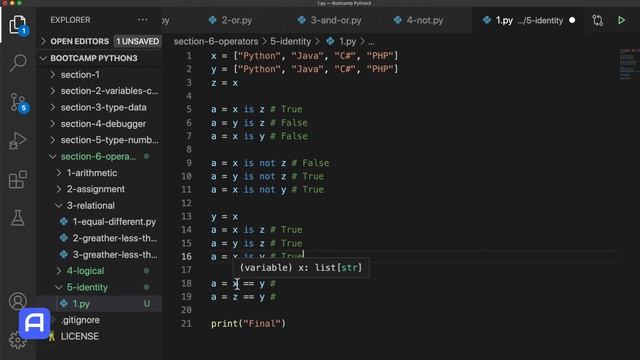This screenshot has width=640, height=360.
Task: Collapse the 5-identity folder
Action: 87,287
